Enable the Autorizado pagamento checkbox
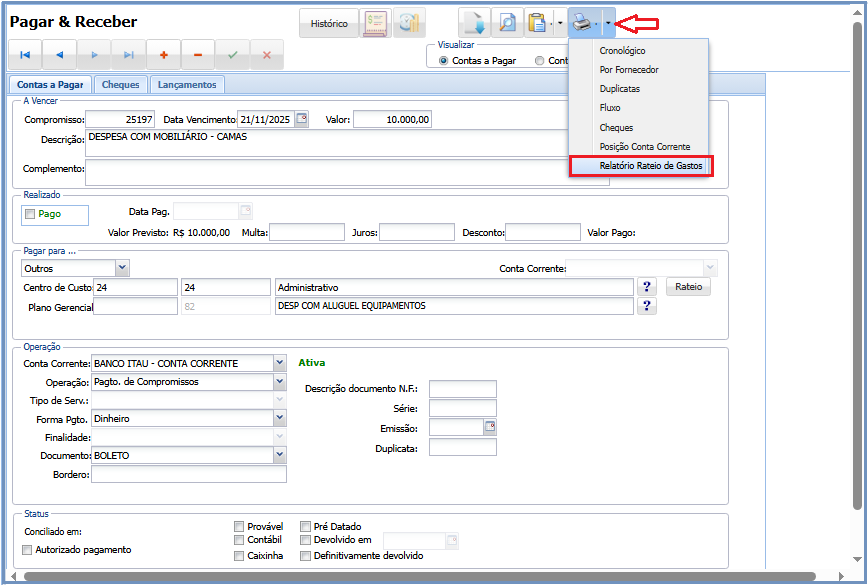The height and width of the screenshot is (585, 868). coord(28,550)
